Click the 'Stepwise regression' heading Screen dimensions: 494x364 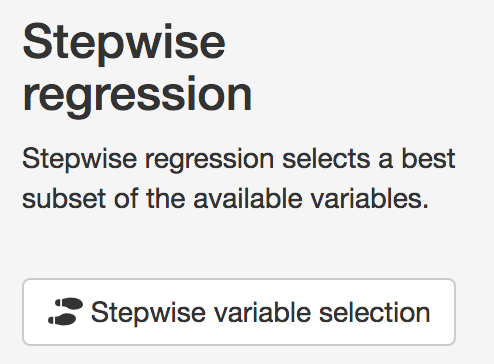[137, 69]
